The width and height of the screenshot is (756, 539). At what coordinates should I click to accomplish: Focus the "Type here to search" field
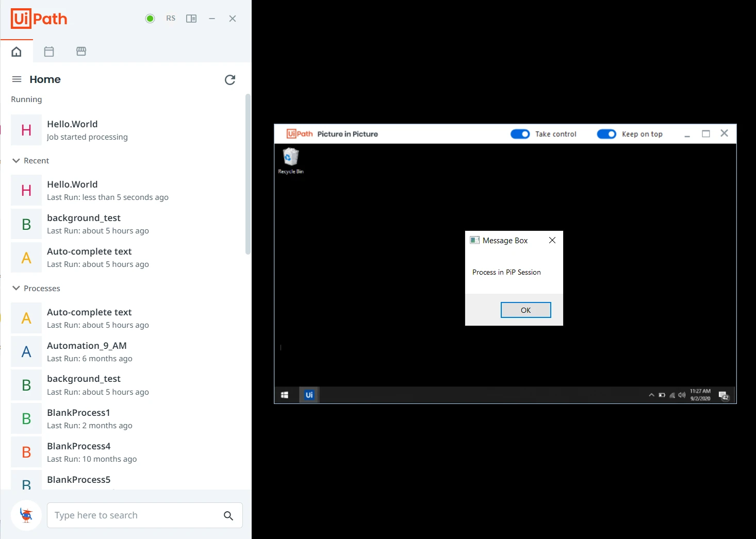pyautogui.click(x=144, y=515)
